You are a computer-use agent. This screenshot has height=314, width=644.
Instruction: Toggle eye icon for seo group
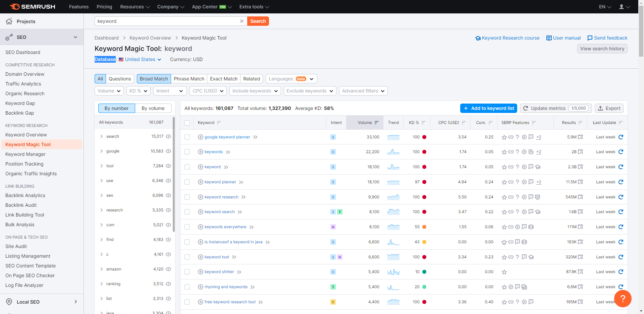point(168,195)
